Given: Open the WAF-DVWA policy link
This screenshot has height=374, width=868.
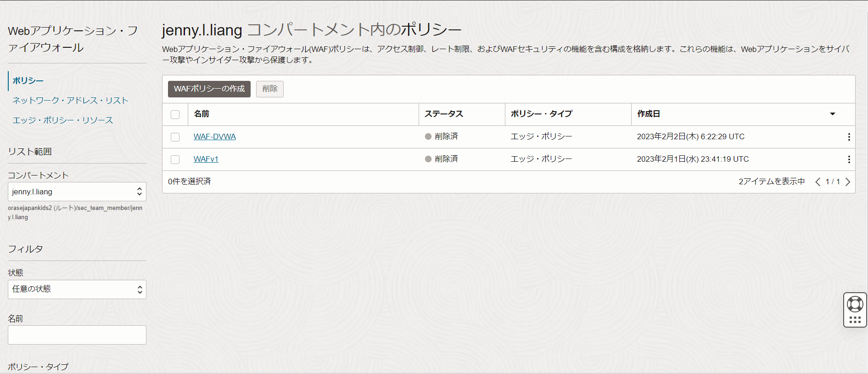Looking at the screenshot, I should 214,136.
